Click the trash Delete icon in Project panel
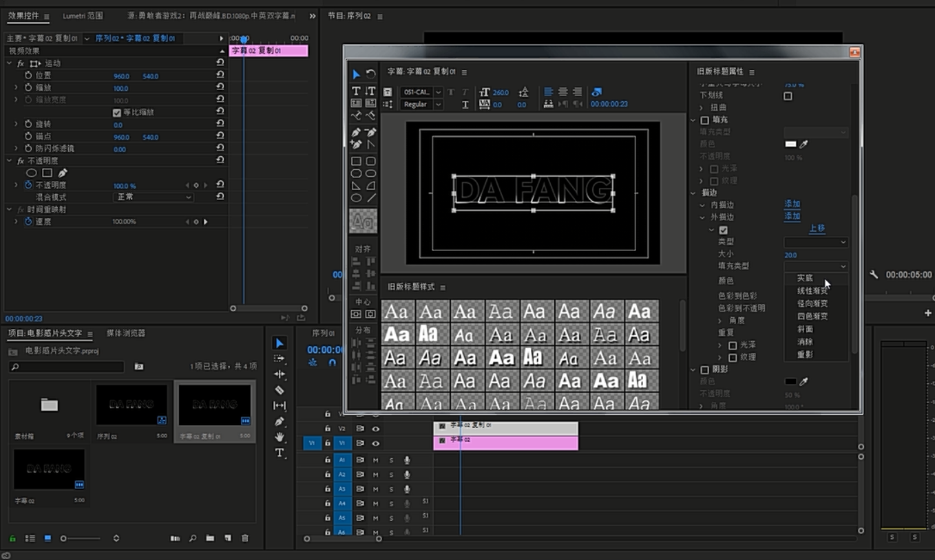This screenshot has width=935, height=560. click(245, 538)
